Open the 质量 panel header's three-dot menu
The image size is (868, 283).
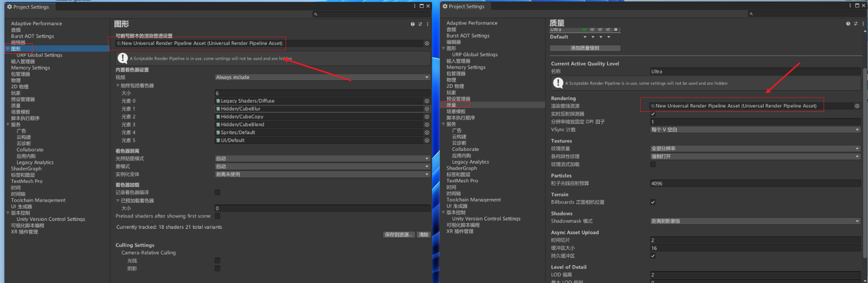click(x=863, y=24)
